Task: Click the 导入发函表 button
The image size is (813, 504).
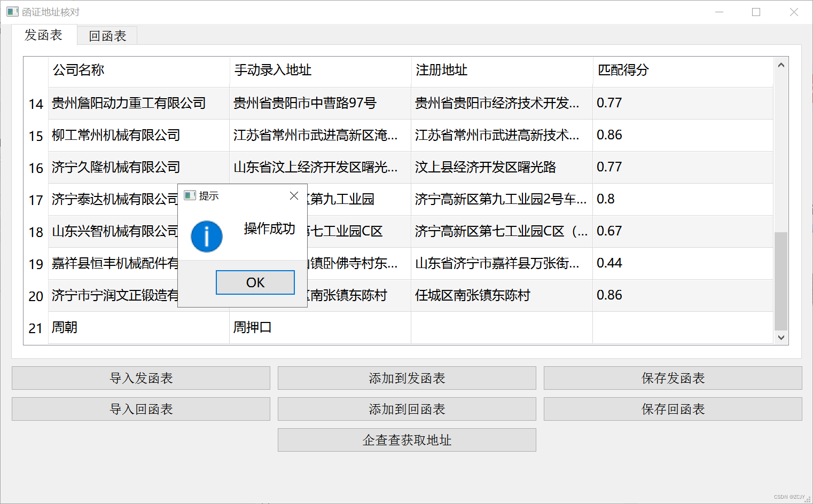Action: point(141,378)
